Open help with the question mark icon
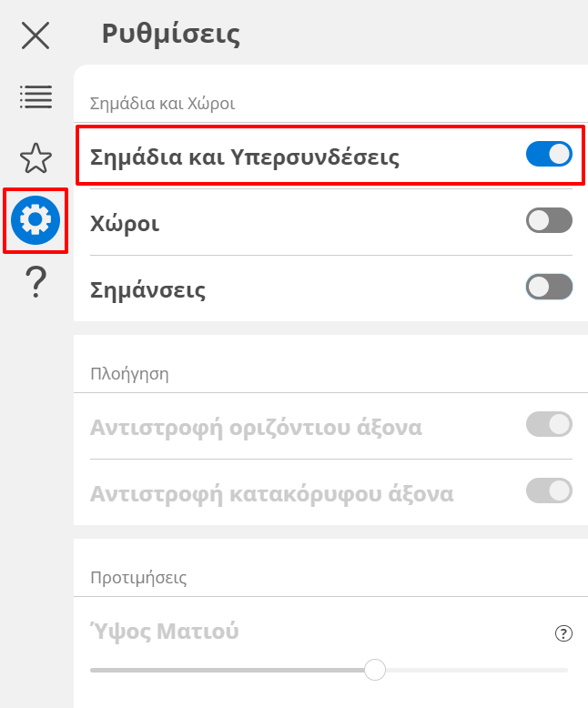 pyautogui.click(x=35, y=283)
